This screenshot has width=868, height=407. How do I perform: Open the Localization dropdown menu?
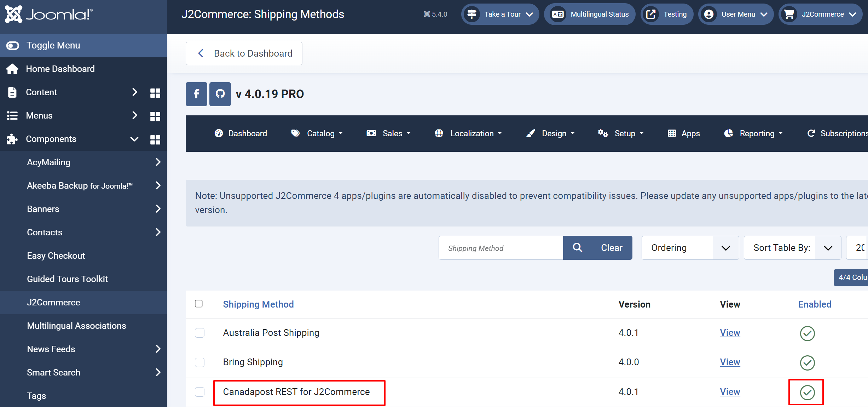[x=468, y=133]
